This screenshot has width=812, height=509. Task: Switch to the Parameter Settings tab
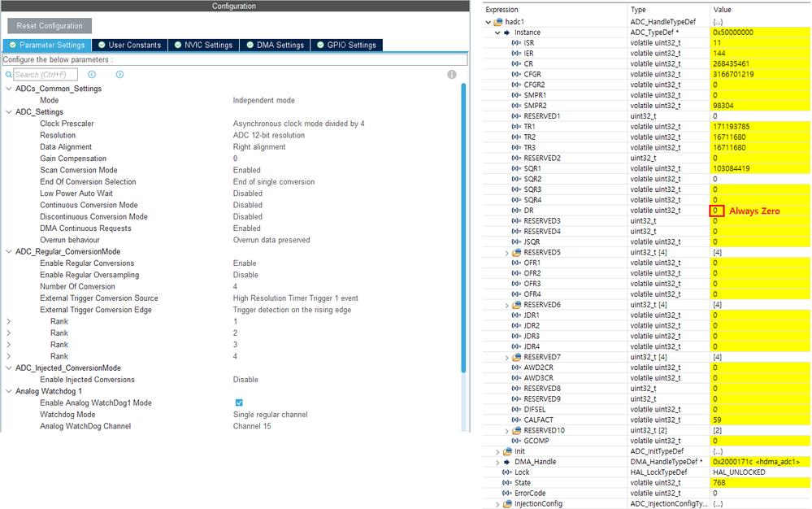tap(47, 45)
